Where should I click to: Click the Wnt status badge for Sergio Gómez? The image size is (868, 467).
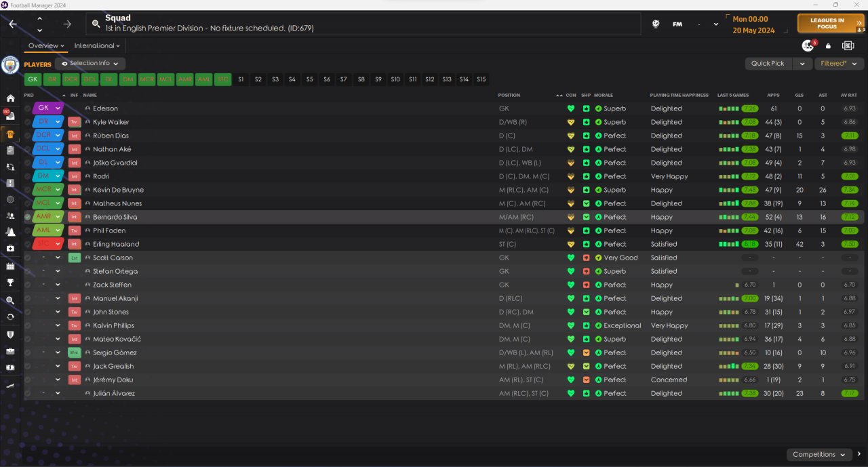[75, 352]
